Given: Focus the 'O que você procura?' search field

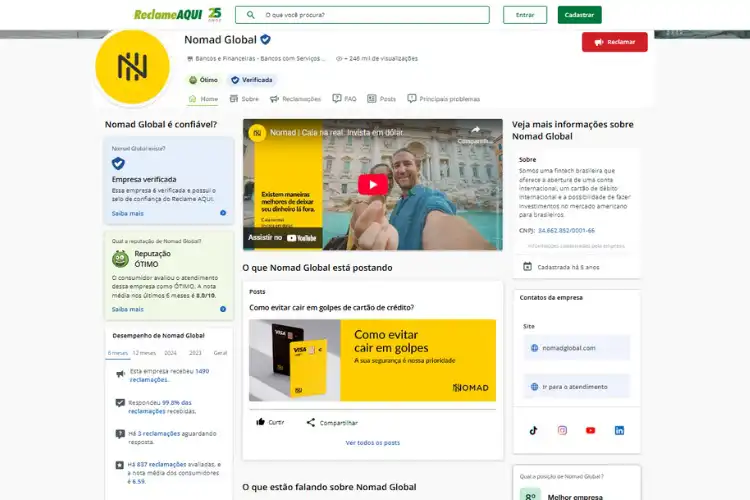Looking at the screenshot, I should [362, 15].
